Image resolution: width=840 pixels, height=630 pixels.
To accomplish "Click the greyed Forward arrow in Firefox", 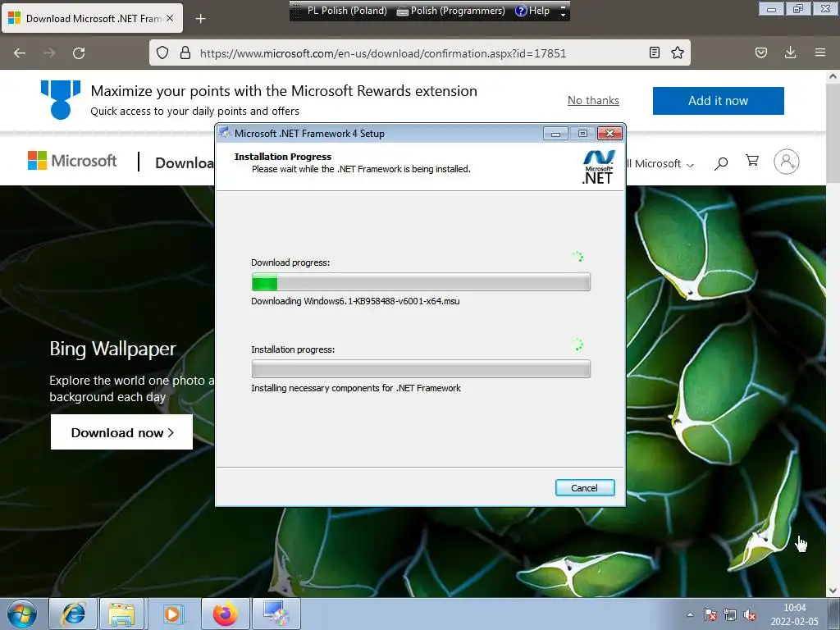I will 49,53.
